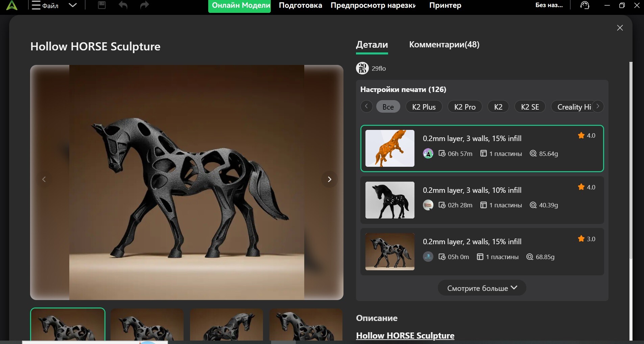Click the filament weight icon beside 85.64g
The image size is (644, 344).
[x=533, y=154]
